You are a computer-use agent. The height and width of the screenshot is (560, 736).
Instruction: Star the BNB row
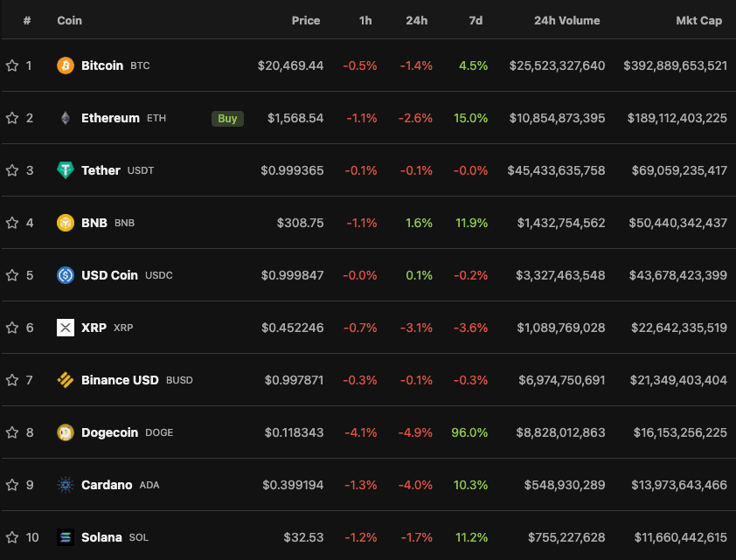12,223
